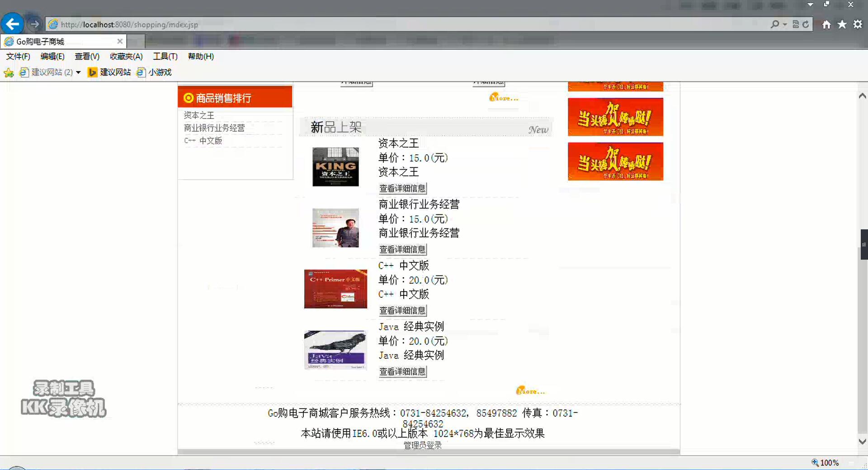Click the 商业银行业务经营 book cover

(335, 228)
